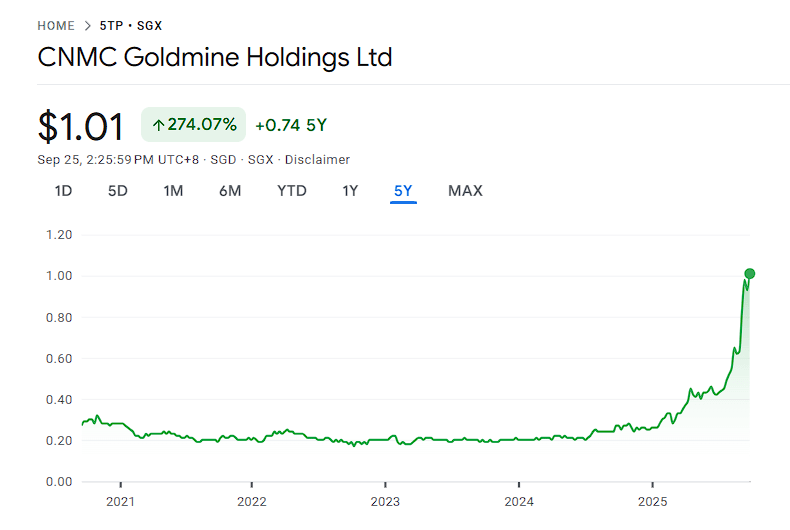Click the 2023 x-axis label
The height and width of the screenshot is (530, 790).
point(385,502)
